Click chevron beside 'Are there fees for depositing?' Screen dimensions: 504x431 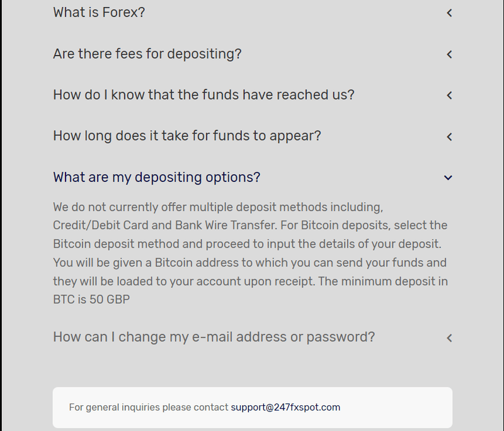pyautogui.click(x=449, y=54)
